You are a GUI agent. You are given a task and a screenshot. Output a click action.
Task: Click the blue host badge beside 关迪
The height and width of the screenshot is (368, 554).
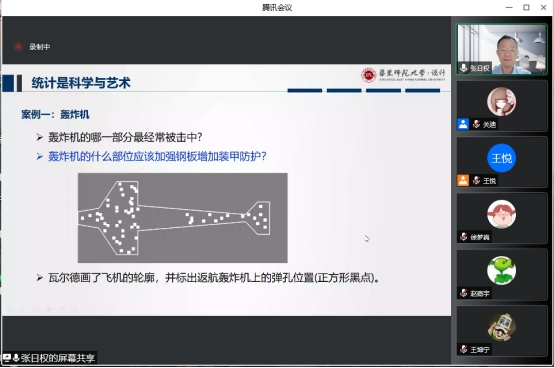463,124
